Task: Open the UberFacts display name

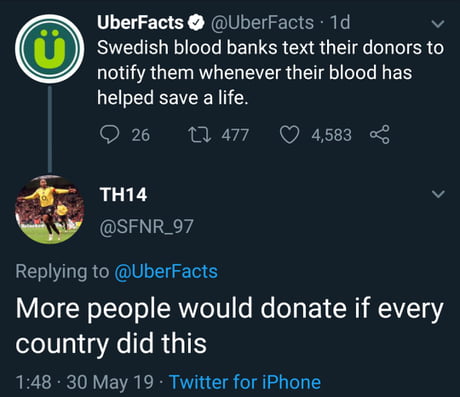Action: pyautogui.click(x=140, y=23)
